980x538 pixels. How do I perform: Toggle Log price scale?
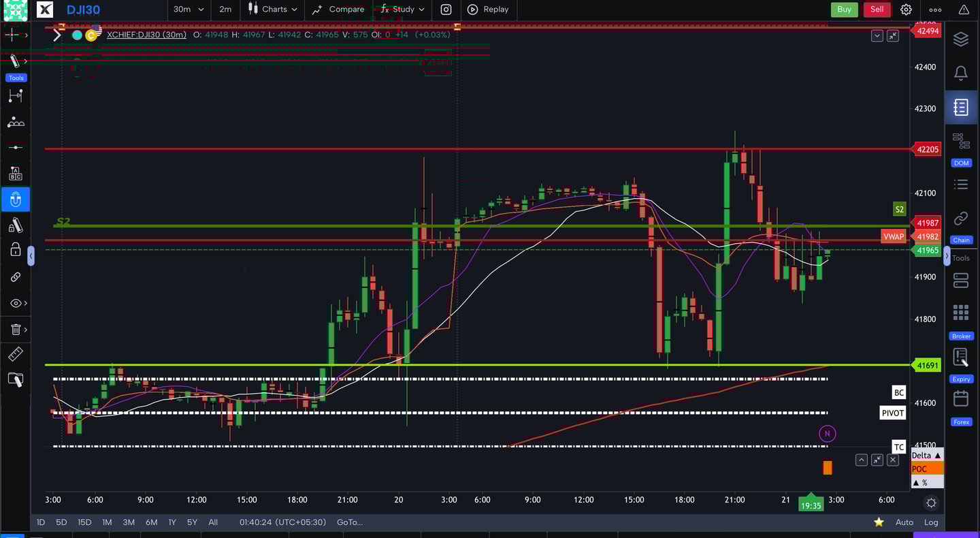click(x=931, y=522)
